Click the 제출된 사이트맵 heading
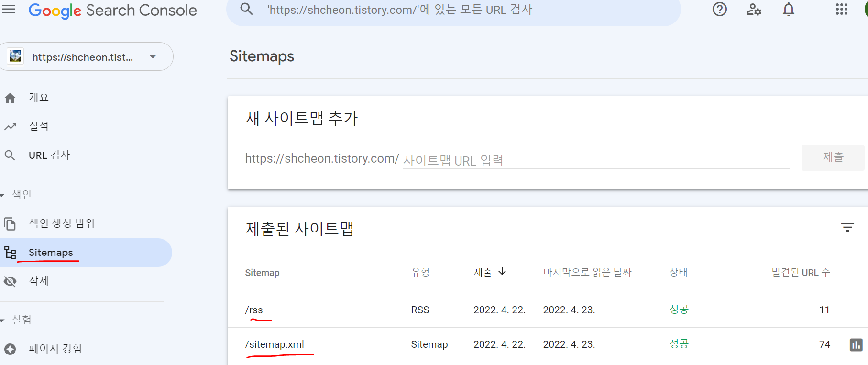Viewport: 868px width, 365px height. [x=299, y=229]
